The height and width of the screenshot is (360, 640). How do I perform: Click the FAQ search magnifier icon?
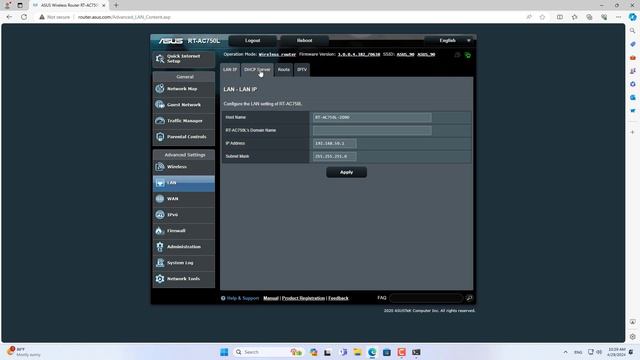(x=469, y=298)
